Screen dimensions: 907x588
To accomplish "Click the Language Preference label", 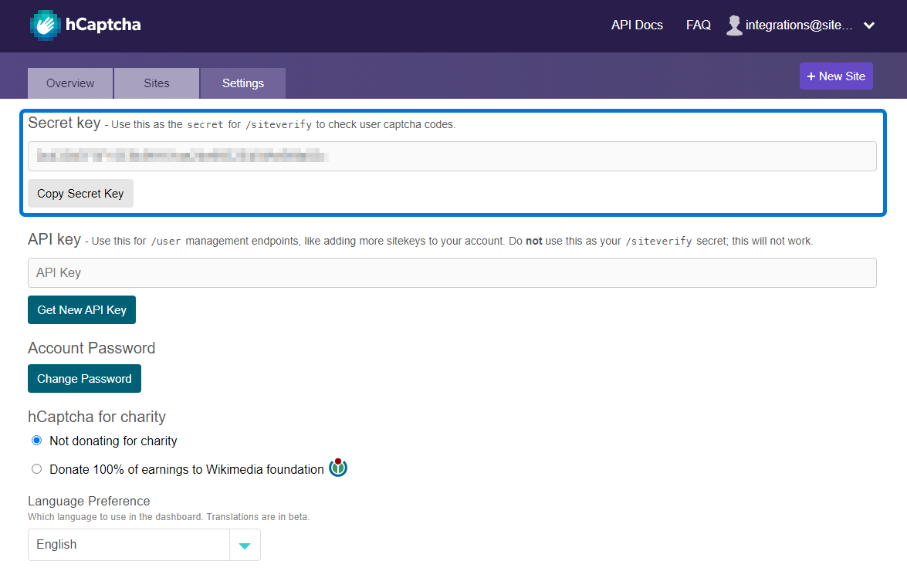I will tap(89, 502).
